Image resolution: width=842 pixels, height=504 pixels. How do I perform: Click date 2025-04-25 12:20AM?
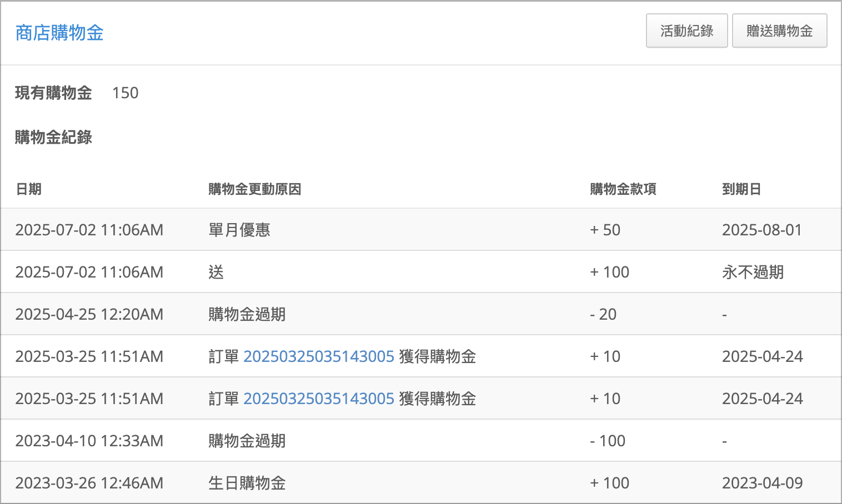[x=89, y=314]
